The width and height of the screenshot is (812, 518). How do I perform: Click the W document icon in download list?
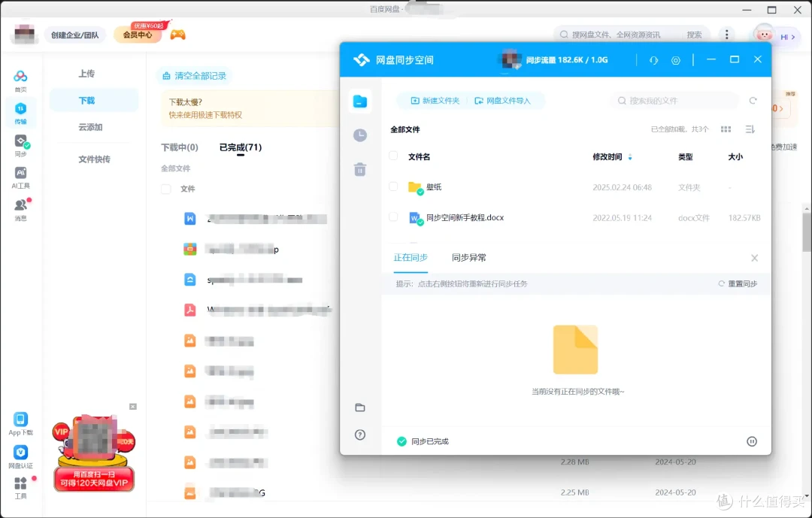tap(190, 219)
